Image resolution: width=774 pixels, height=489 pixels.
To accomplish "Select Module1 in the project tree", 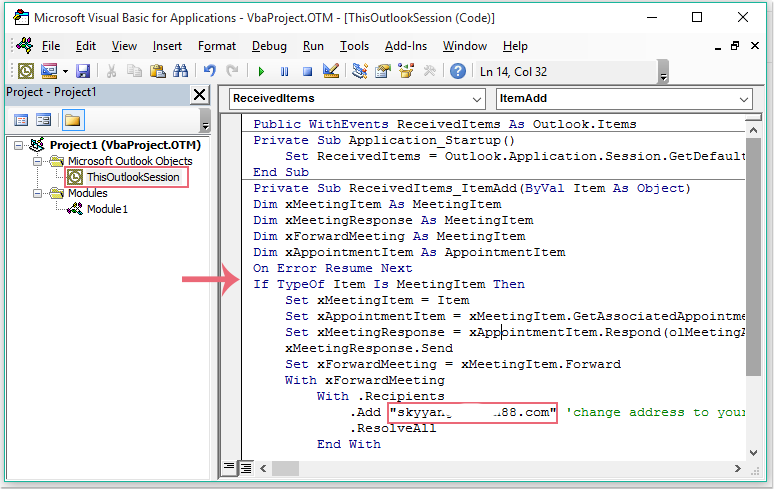I will point(107,209).
